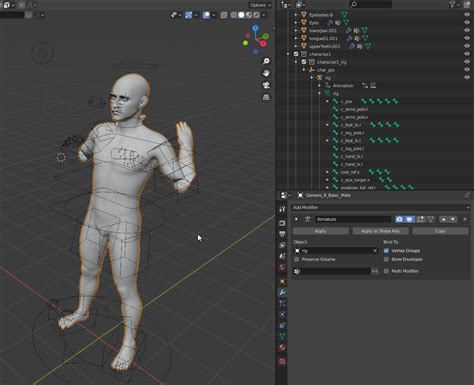Toggle Armature modifier viewport display icon
The height and width of the screenshot is (385, 474).
[409, 219]
